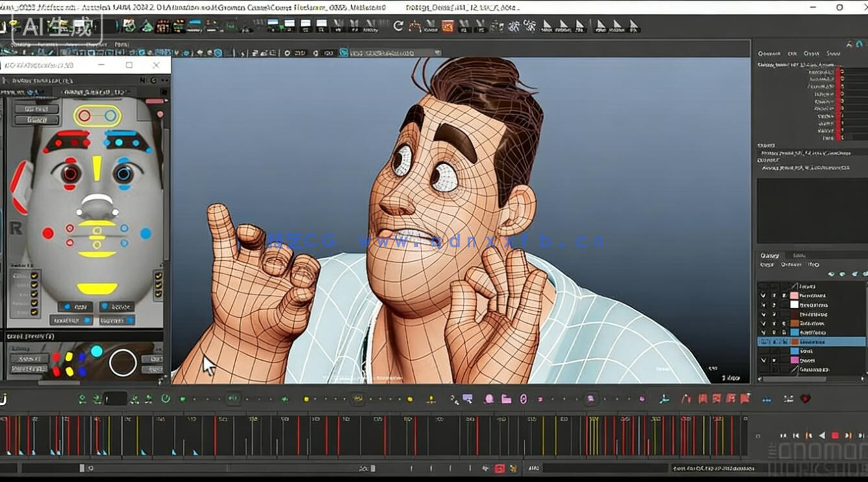Select the yellow chin control on the face rig

(97, 288)
